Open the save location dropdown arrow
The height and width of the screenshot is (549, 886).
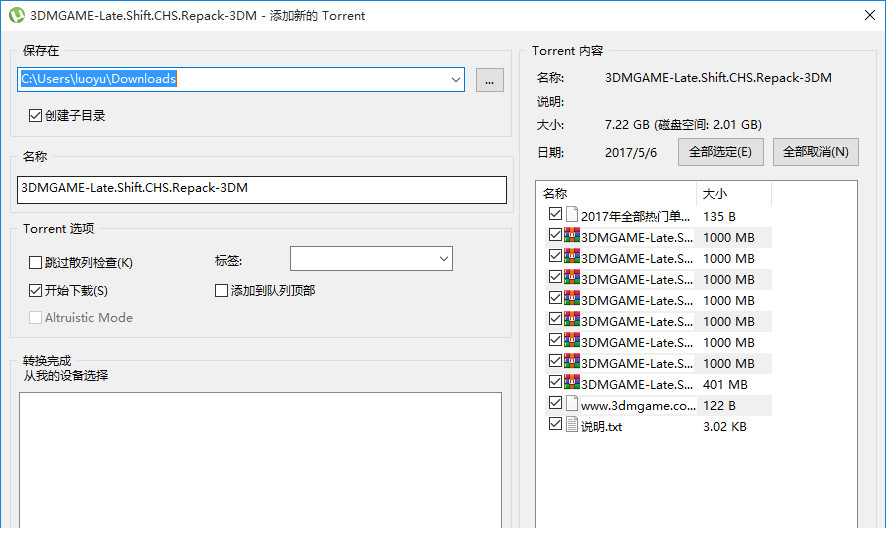455,80
